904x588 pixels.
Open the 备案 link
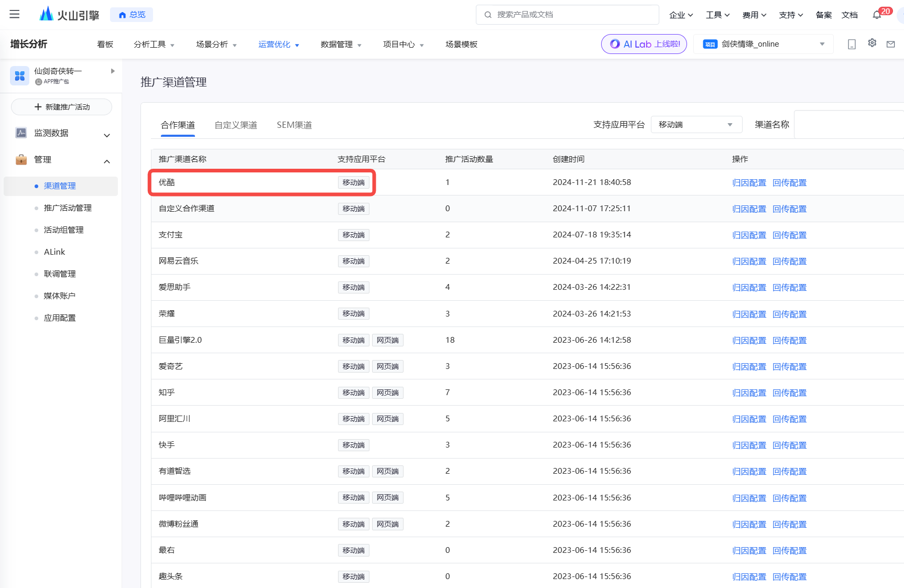coord(824,15)
